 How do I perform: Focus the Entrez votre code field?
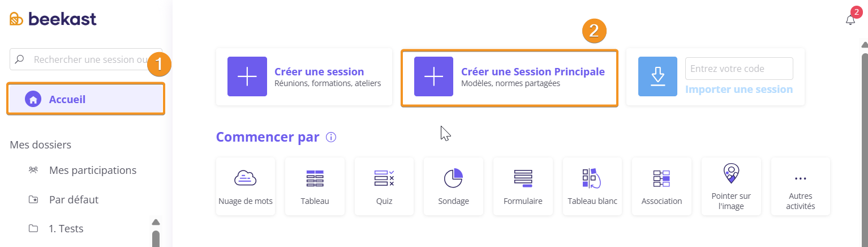(x=739, y=69)
